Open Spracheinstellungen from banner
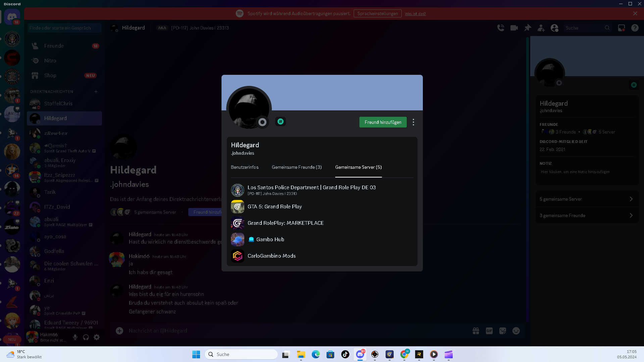 [378, 13]
